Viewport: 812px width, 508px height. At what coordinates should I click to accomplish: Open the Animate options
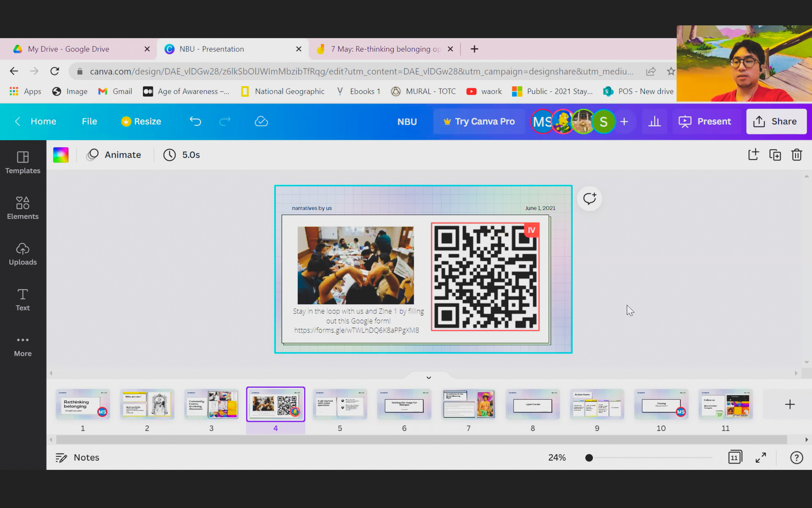pyautogui.click(x=113, y=155)
